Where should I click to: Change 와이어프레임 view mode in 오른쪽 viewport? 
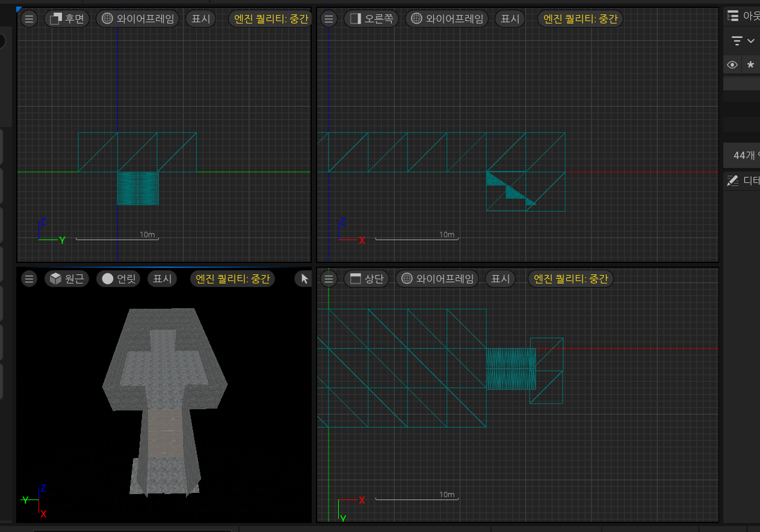tap(446, 19)
